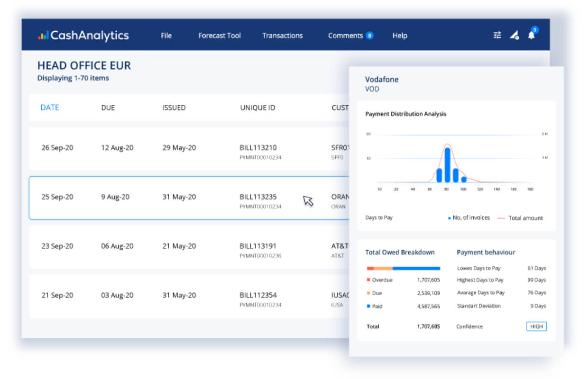Click the CashAnalytics logo

coord(83,35)
